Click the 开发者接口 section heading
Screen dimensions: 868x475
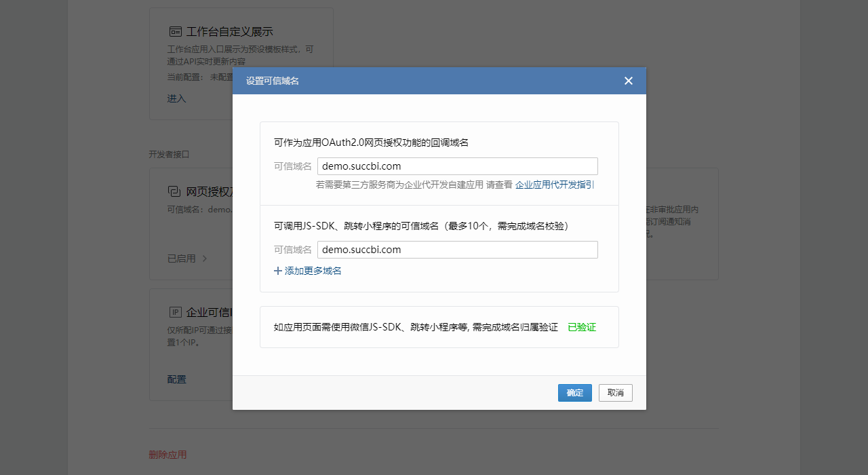coord(169,154)
